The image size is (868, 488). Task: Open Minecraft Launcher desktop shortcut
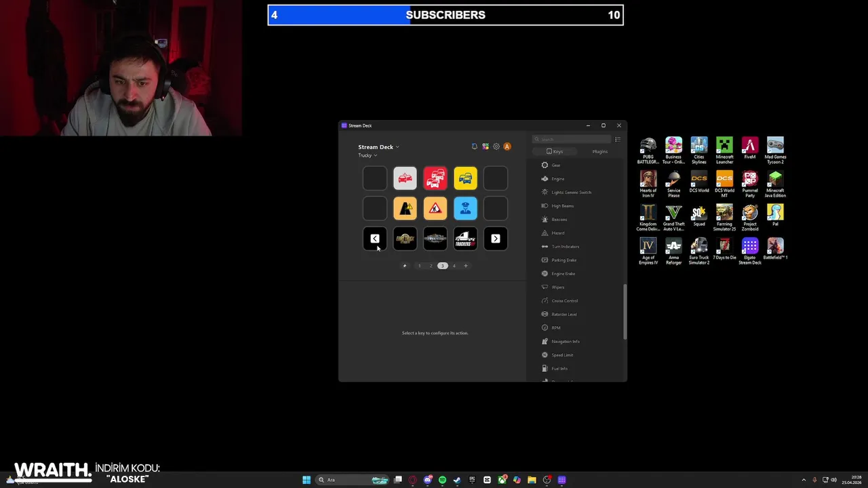[724, 150]
